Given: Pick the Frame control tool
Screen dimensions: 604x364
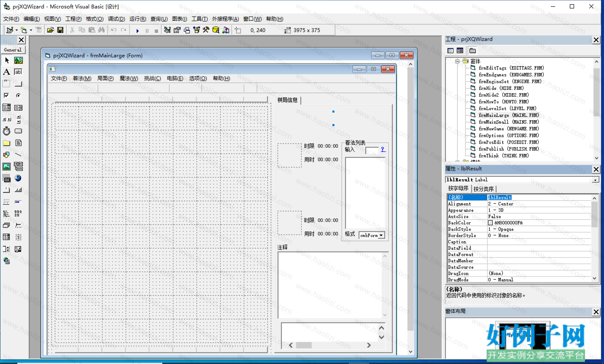Looking at the screenshot, I should pyautogui.click(x=7, y=84).
